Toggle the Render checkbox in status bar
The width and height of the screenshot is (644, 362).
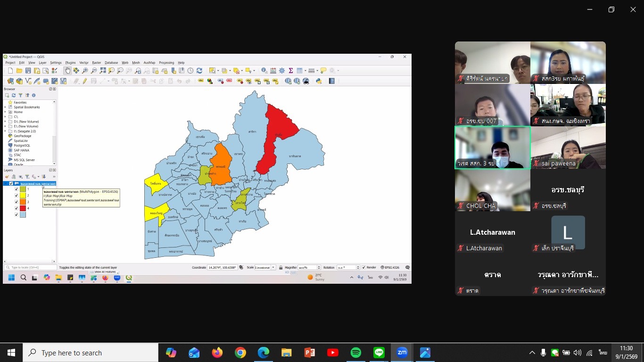point(363,267)
